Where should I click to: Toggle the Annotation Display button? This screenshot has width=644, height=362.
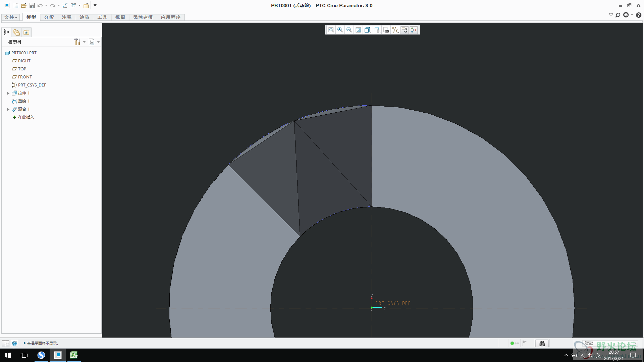pyautogui.click(x=405, y=30)
